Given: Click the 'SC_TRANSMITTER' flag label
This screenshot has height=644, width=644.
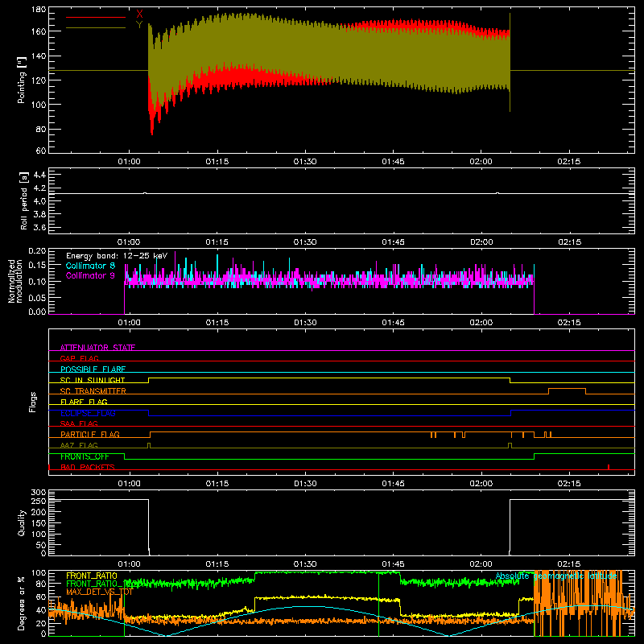Looking at the screenshot, I should [93, 391].
